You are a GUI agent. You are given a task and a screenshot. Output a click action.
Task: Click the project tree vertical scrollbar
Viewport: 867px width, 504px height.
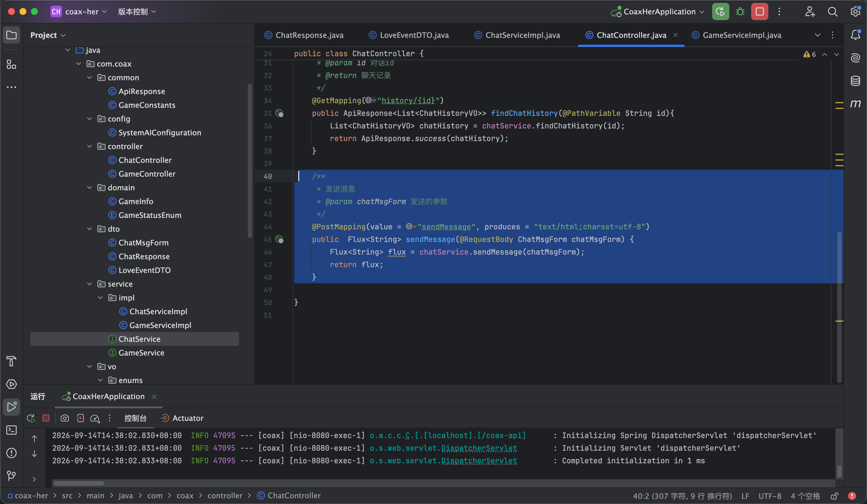click(250, 160)
